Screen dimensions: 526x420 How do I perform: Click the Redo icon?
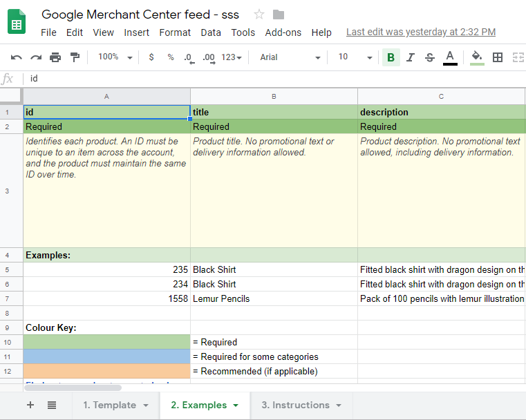tap(36, 57)
